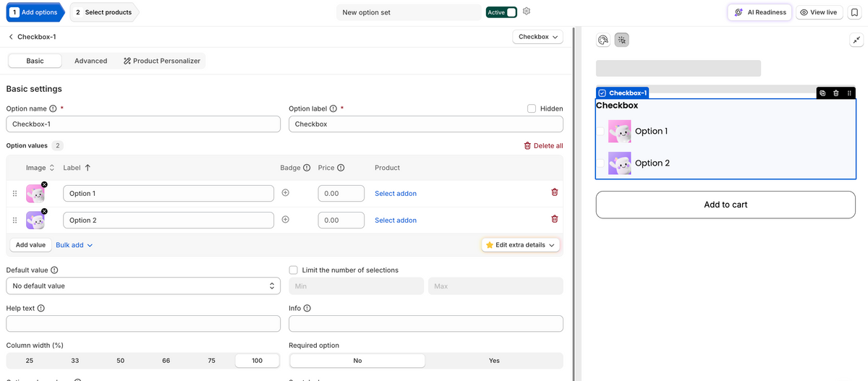Choose column width 50
The image size is (868, 381).
tap(120, 360)
